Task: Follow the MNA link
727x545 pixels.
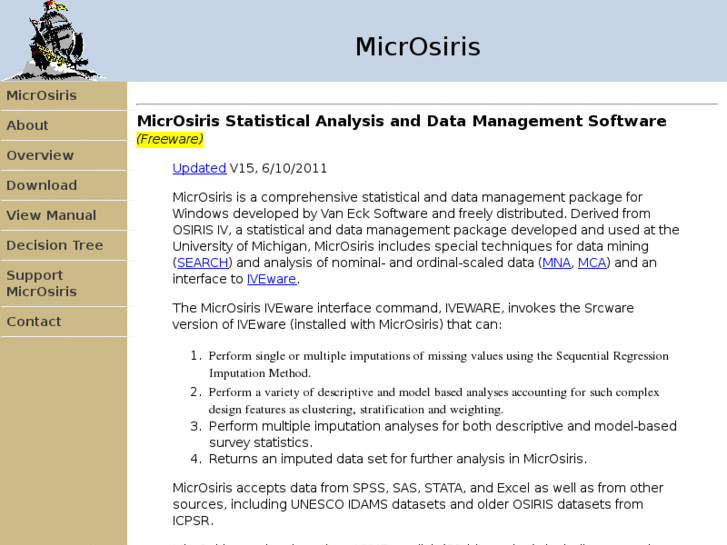Action: (x=556, y=263)
